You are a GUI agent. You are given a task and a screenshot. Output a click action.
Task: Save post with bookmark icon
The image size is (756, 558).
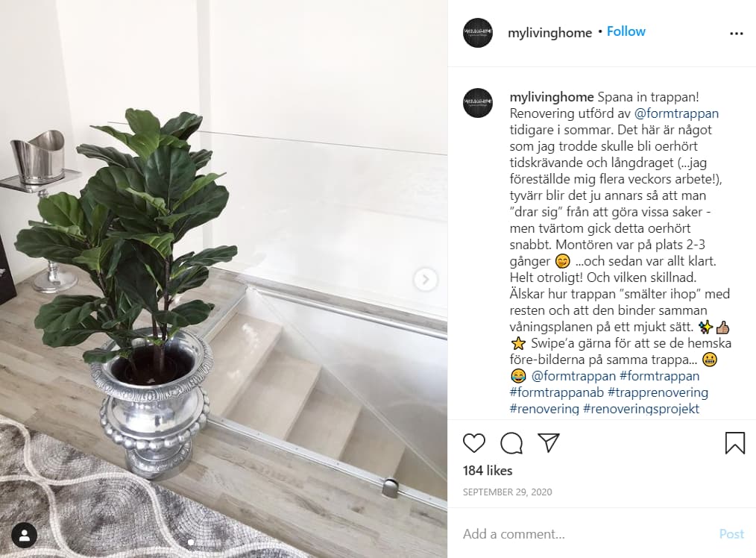tap(735, 442)
